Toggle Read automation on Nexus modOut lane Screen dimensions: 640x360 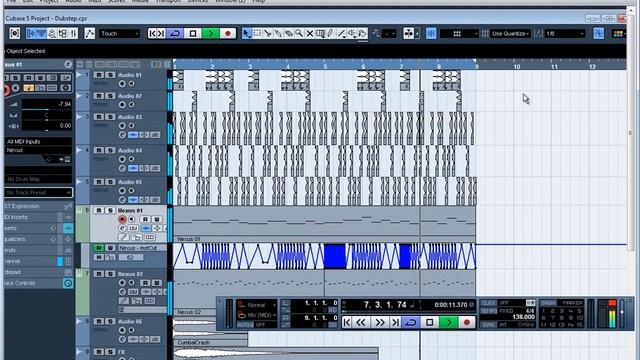pyautogui.click(x=98, y=248)
